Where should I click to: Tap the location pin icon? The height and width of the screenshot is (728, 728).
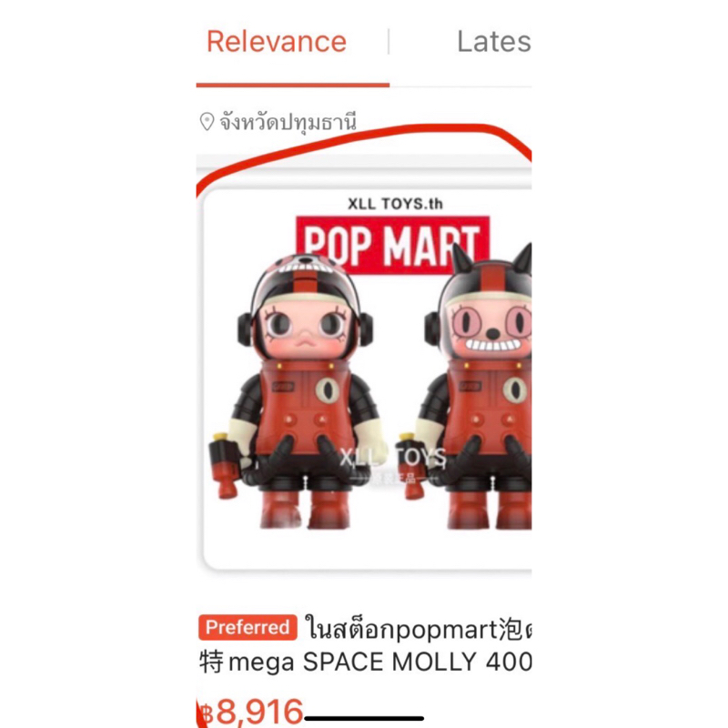coord(207,122)
